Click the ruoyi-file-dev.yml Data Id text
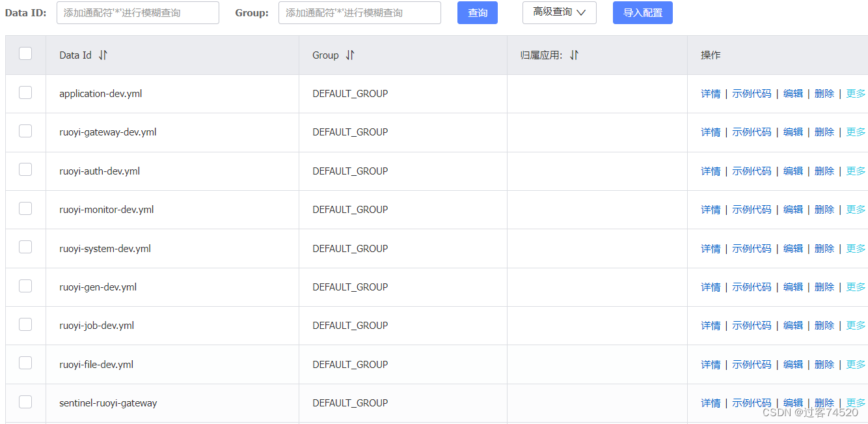 (x=96, y=365)
